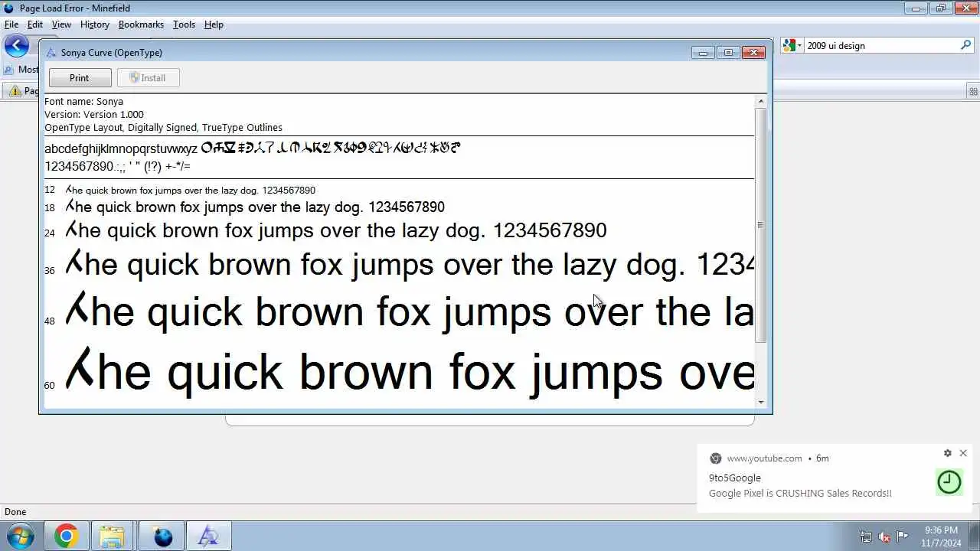Click the alphabet glyph sample row

[253, 148]
